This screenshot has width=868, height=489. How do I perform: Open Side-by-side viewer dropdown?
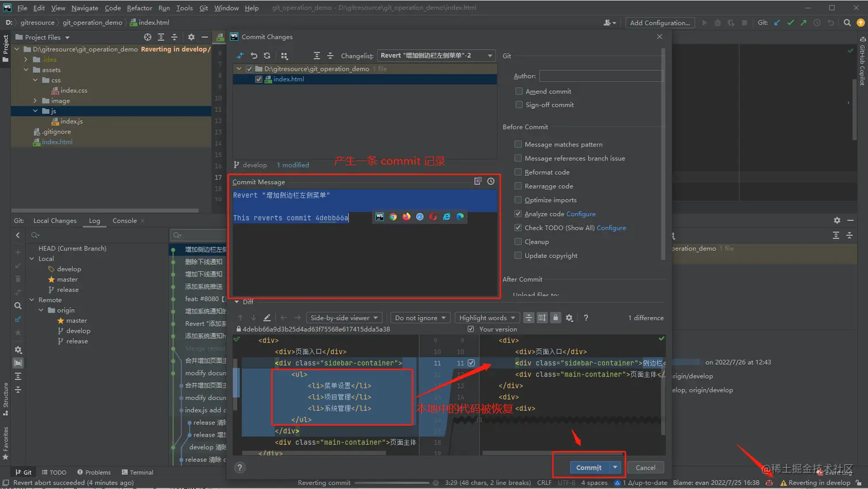tap(344, 318)
